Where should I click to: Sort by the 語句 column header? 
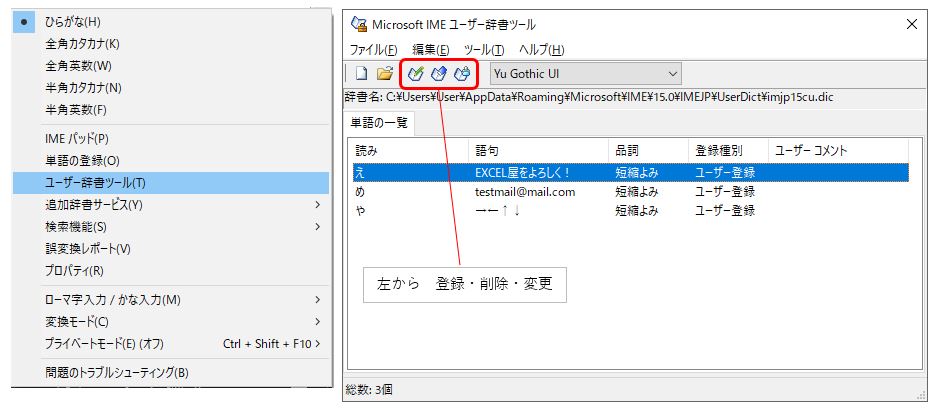(x=538, y=151)
